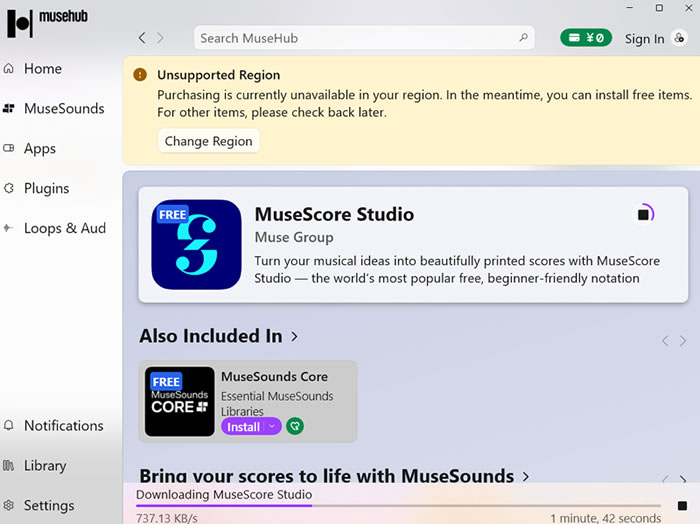Go to Plugins in the sidebar
700x524 pixels.
(46, 188)
